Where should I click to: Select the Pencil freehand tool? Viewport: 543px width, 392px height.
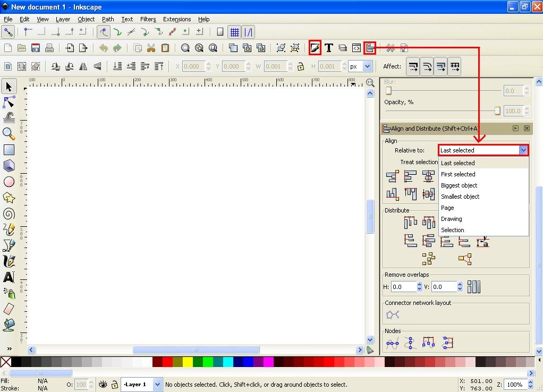9,229
